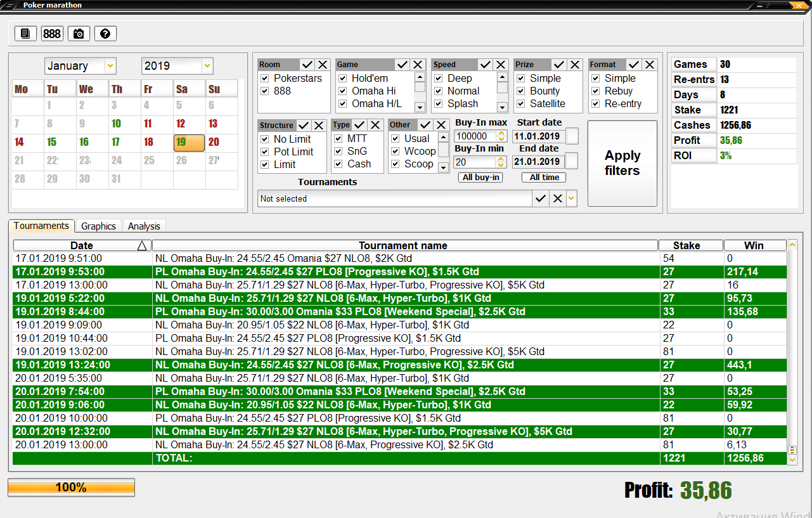Screen dimensions: 812x518
Task: Check all Type filter options
Action: click(x=360, y=125)
